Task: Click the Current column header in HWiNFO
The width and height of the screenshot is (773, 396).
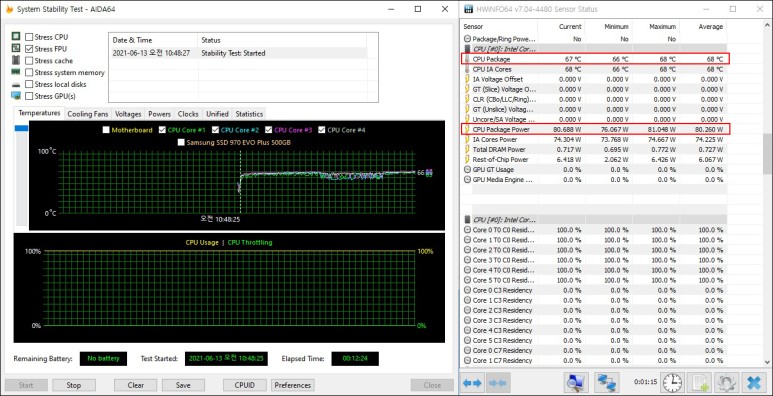Action: [x=570, y=27]
